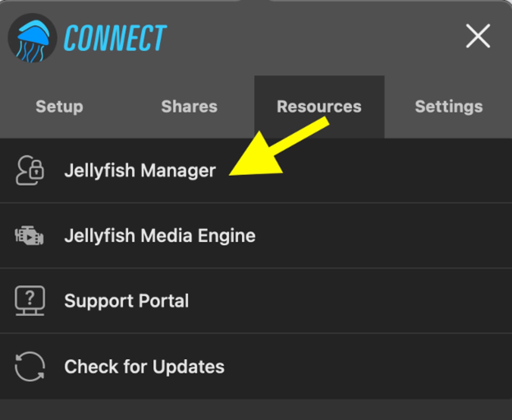Click the engine icon for Media Engine

tap(29, 235)
